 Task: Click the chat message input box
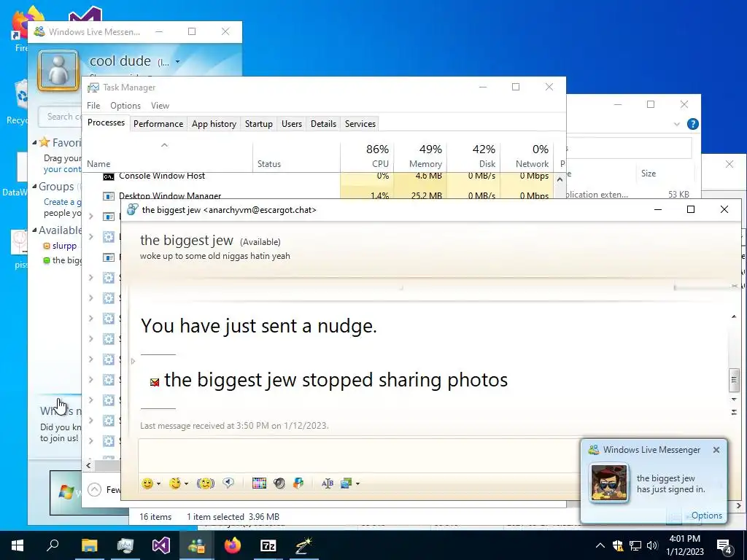[357, 456]
